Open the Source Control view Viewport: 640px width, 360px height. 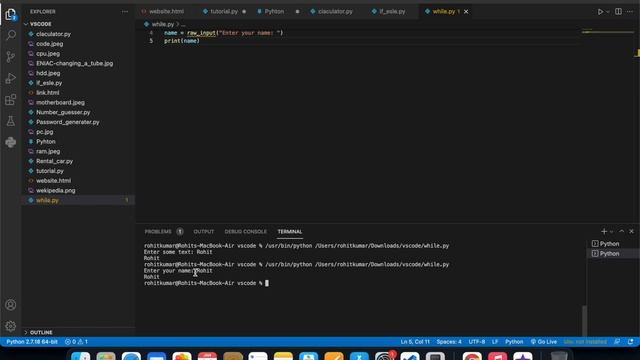(11, 57)
